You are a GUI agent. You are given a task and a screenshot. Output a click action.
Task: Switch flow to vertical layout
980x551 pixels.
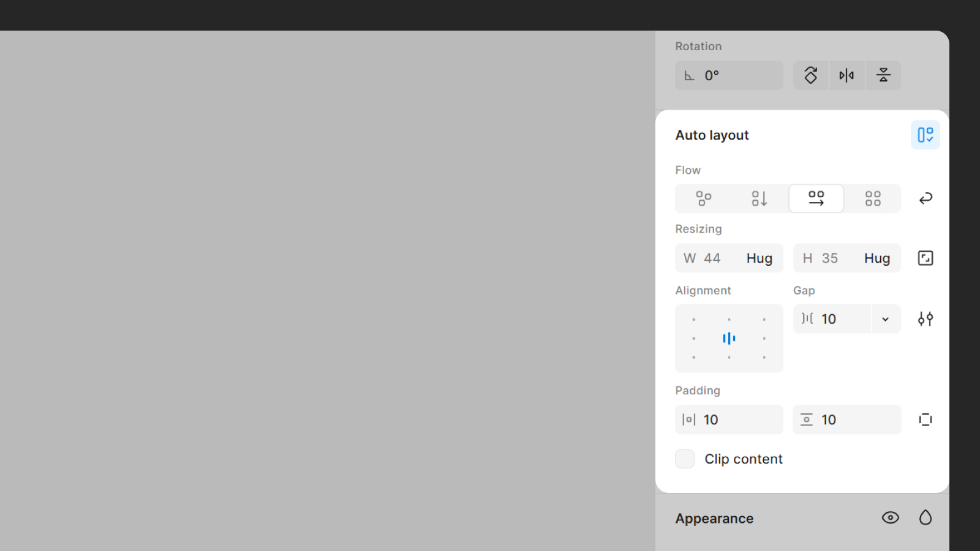[x=759, y=198]
